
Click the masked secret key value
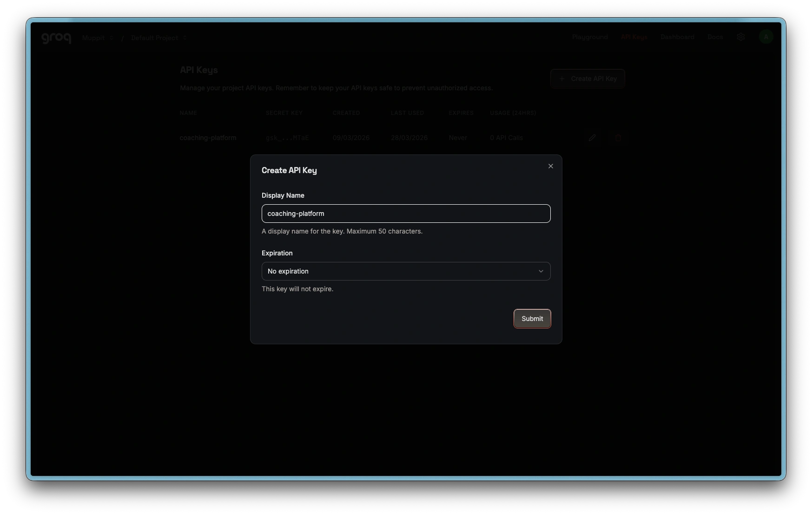click(287, 138)
